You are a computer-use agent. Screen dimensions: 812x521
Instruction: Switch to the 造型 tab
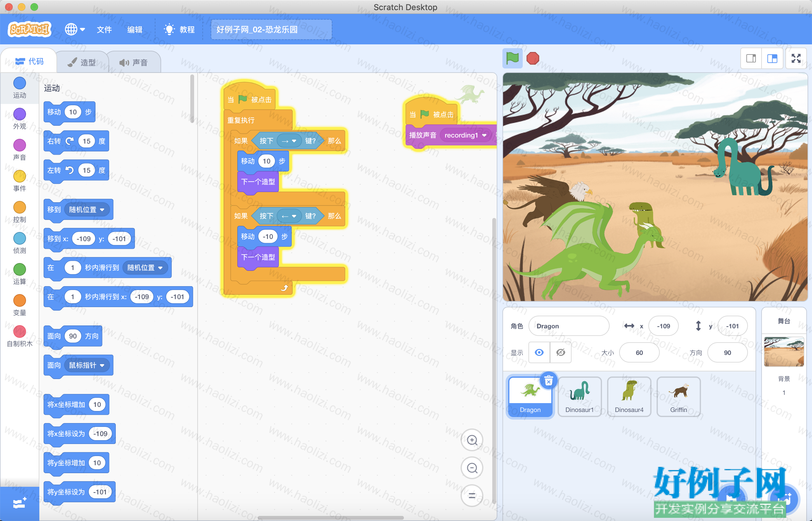[x=82, y=62]
